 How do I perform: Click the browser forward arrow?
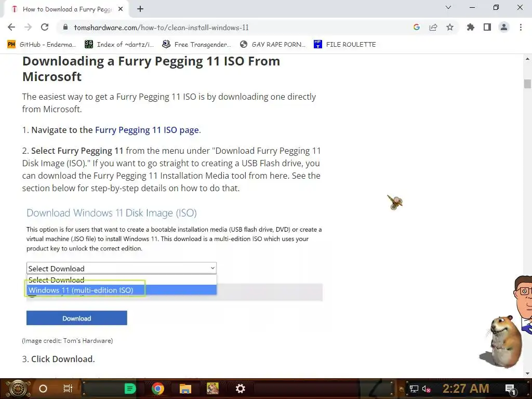point(28,27)
